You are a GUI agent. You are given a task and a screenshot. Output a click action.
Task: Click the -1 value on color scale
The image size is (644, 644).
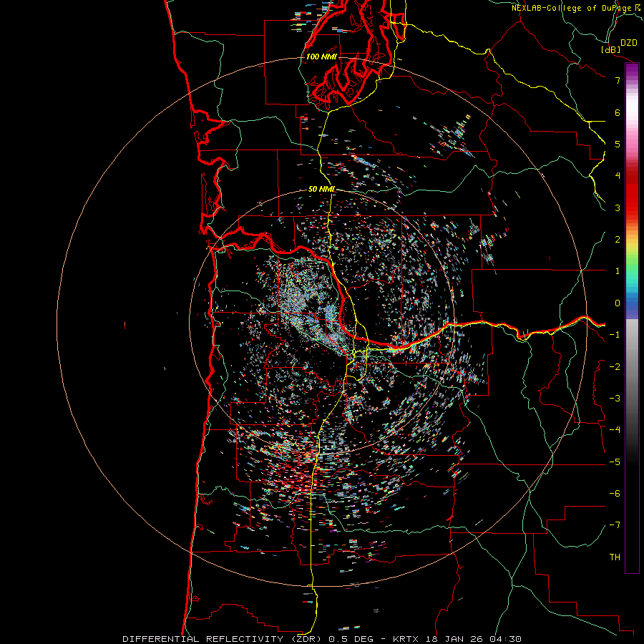[x=615, y=335]
